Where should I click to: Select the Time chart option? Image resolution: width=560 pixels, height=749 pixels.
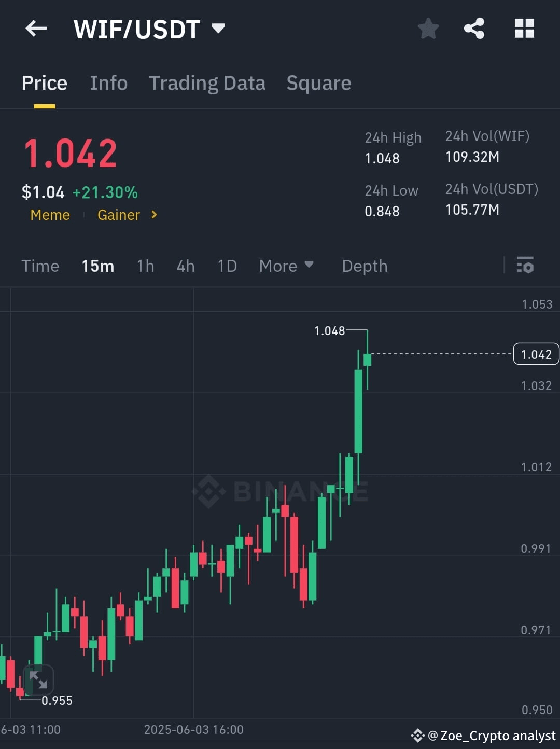[x=40, y=266]
